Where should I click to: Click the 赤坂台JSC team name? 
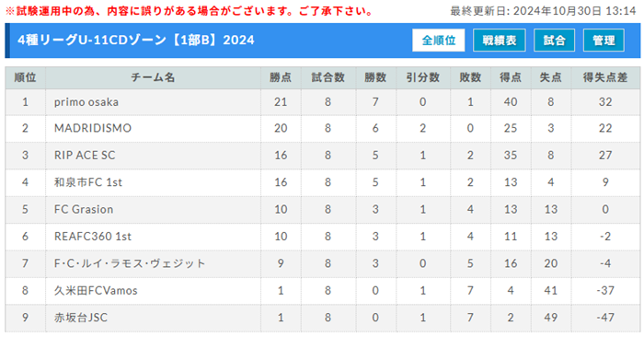81,318
